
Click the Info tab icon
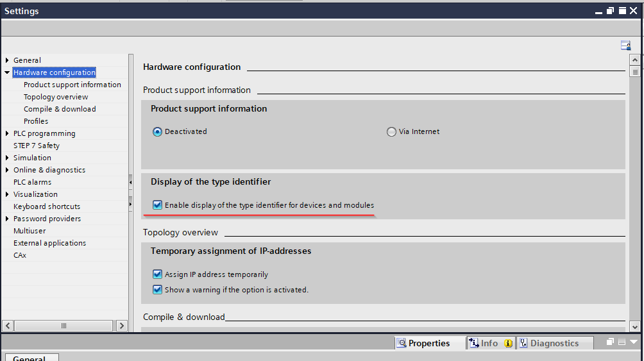[x=473, y=343]
